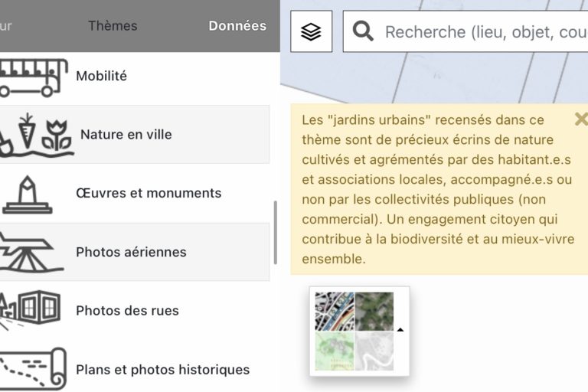Open Plans et photos historiques theme

pos(163,370)
